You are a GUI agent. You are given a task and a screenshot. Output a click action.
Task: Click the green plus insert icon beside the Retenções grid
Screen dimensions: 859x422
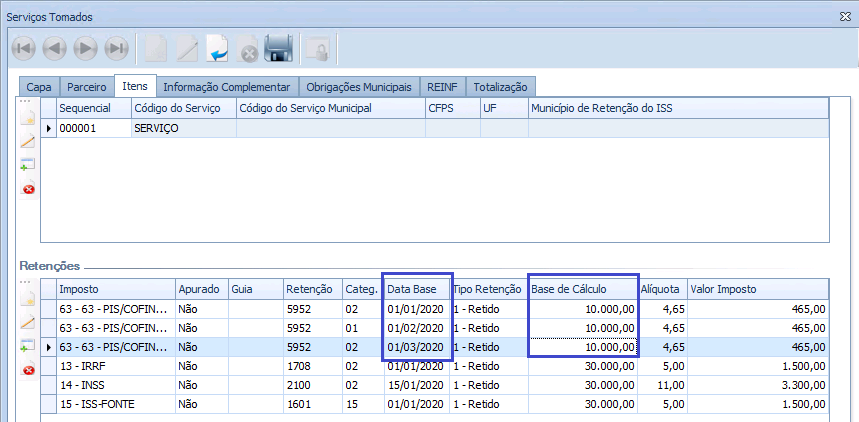28,346
